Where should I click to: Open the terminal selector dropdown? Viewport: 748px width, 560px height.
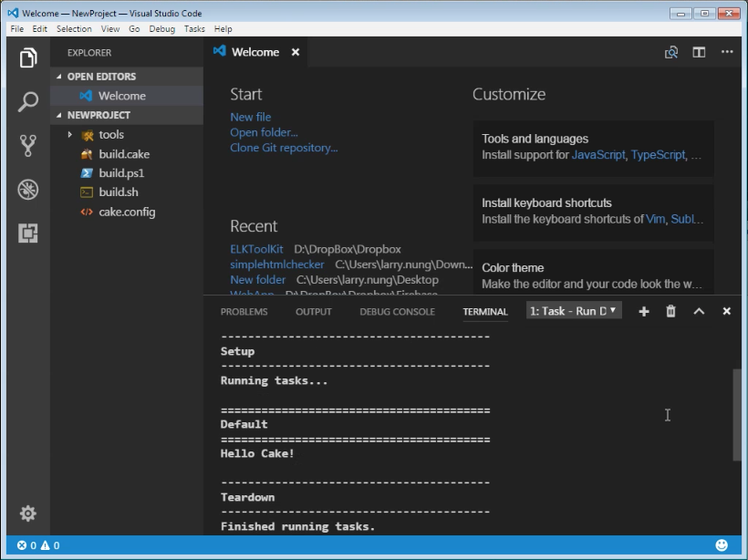click(574, 311)
